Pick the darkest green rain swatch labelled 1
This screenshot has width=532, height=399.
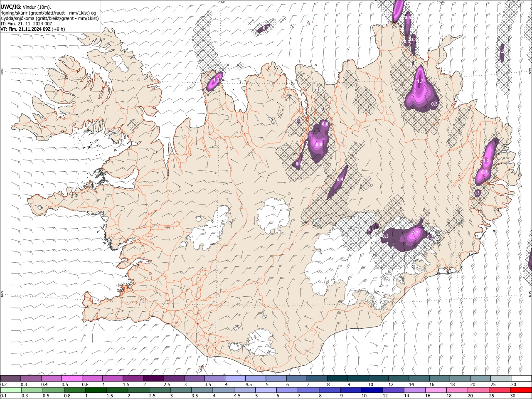pos(96,390)
